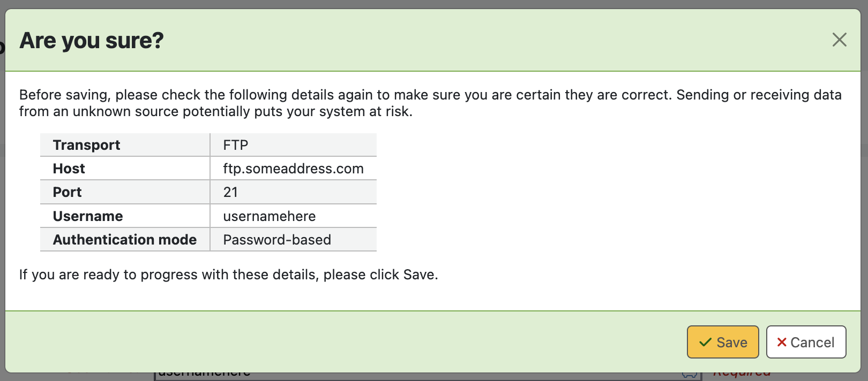The width and height of the screenshot is (868, 381).
Task: Click the Password-based authentication value
Action: click(x=277, y=240)
